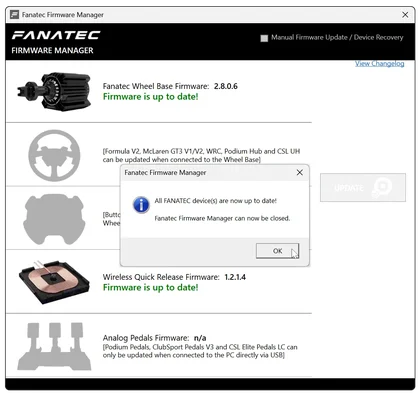Click the blue information icon in dialog

click(141, 205)
